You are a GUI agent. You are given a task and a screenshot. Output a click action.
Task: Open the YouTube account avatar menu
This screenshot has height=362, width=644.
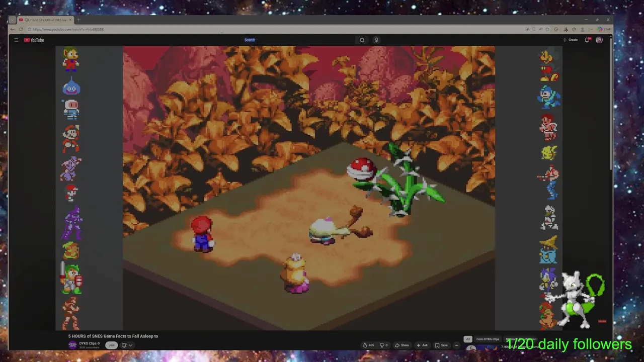(599, 40)
